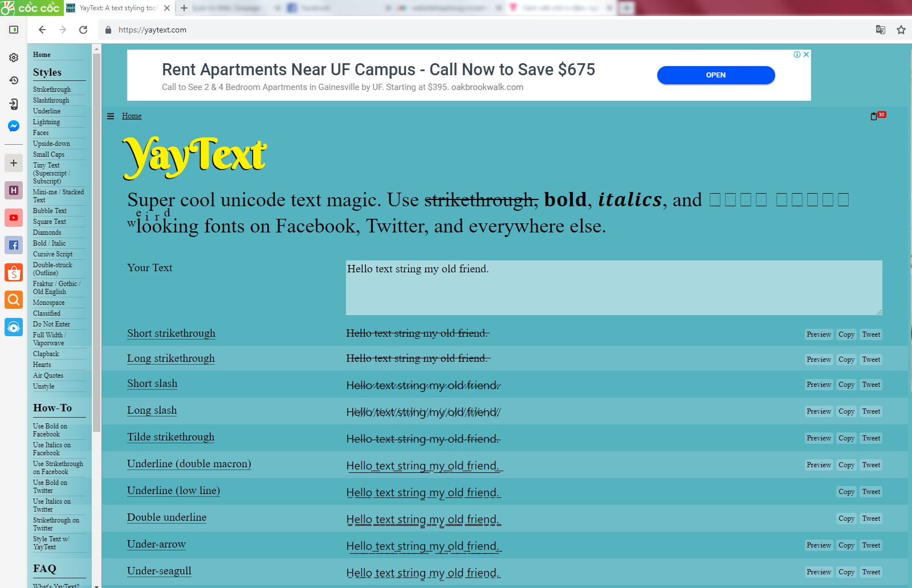Select Clapback in the Styles menu
This screenshot has width=912, height=588.
pos(46,354)
